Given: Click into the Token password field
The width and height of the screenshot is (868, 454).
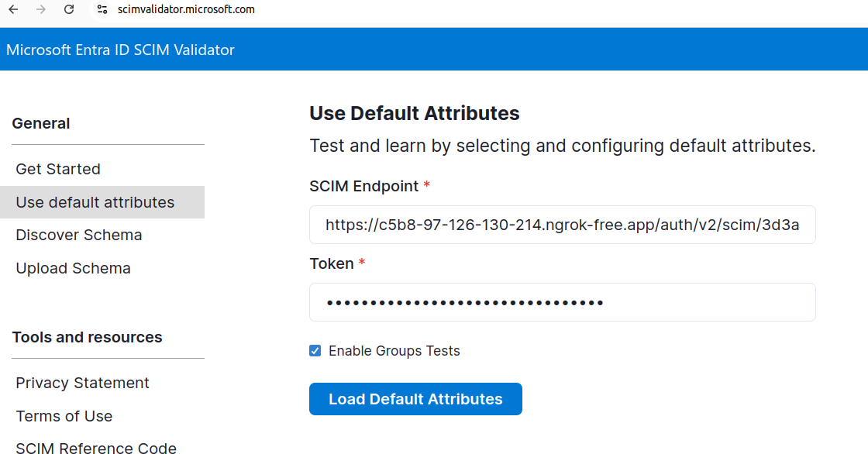Looking at the screenshot, I should [x=563, y=302].
